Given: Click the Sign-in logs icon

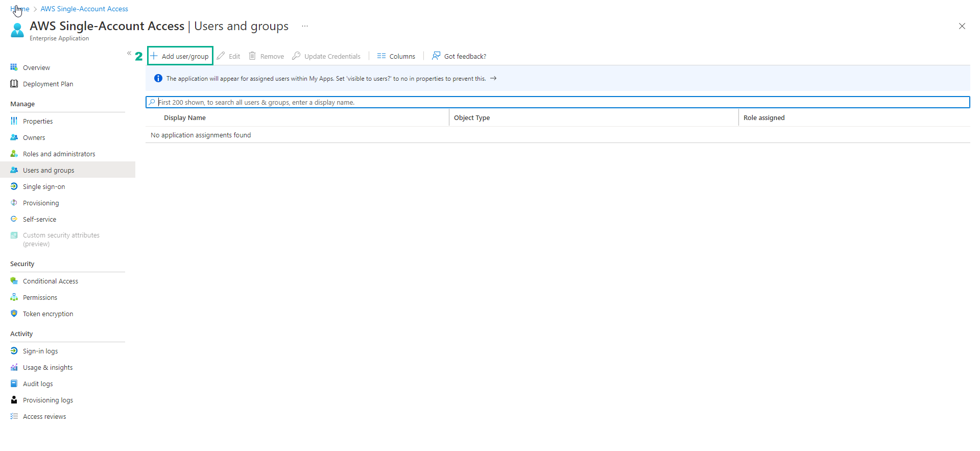Looking at the screenshot, I should coord(14,351).
